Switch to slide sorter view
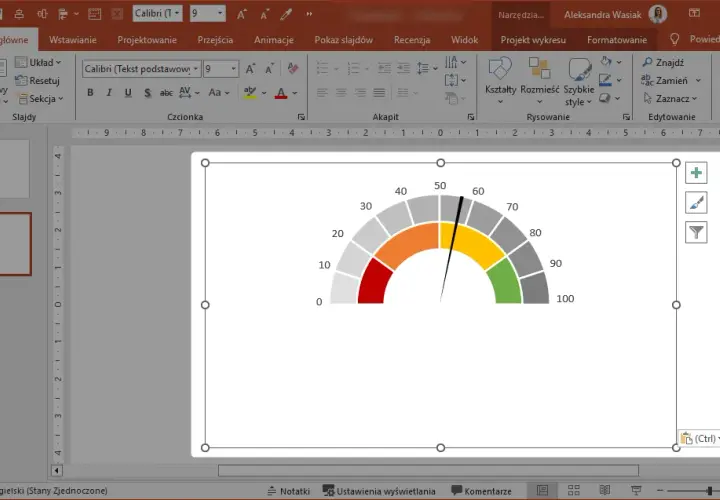 point(574,490)
